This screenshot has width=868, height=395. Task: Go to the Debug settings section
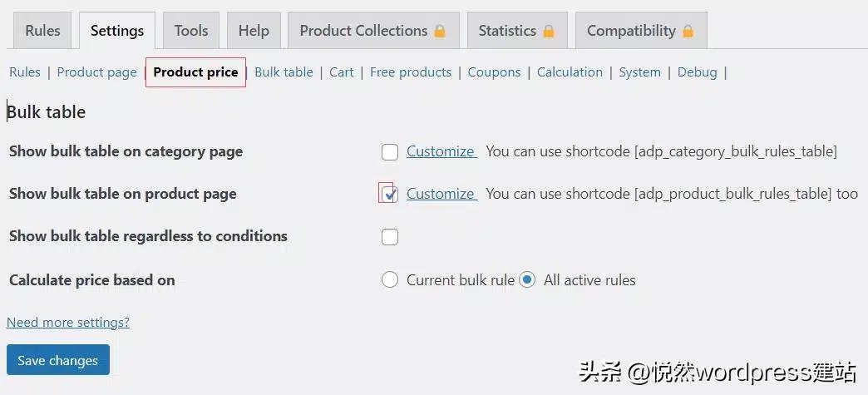tap(697, 72)
